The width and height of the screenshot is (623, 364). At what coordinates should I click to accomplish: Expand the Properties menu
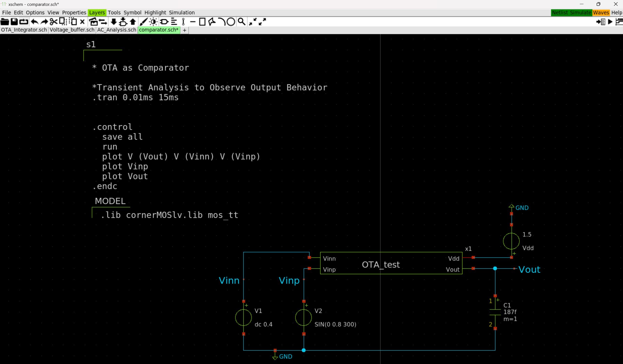74,13
